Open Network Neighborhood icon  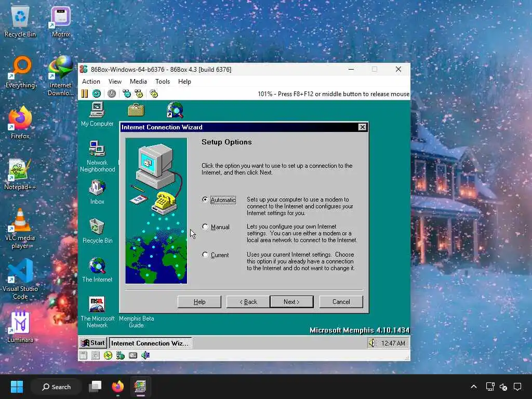[x=97, y=156]
